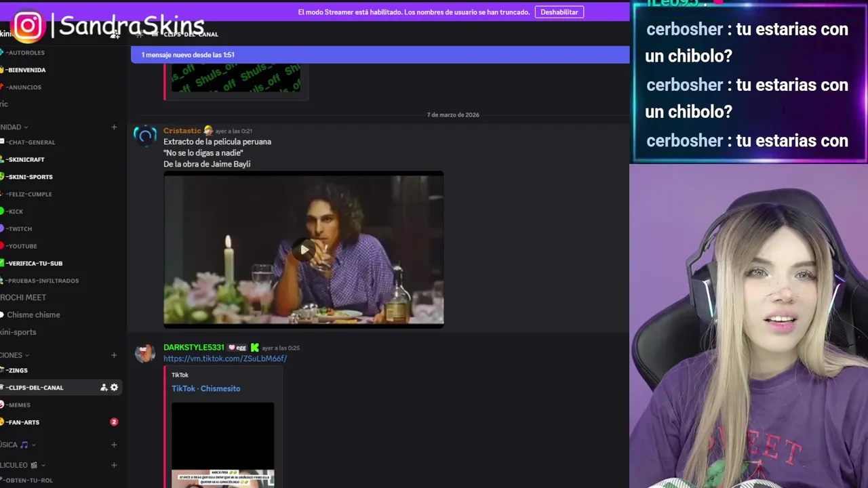Image resolution: width=868 pixels, height=488 pixels.
Task: Add channel in the NIDAD category
Action: click(114, 127)
